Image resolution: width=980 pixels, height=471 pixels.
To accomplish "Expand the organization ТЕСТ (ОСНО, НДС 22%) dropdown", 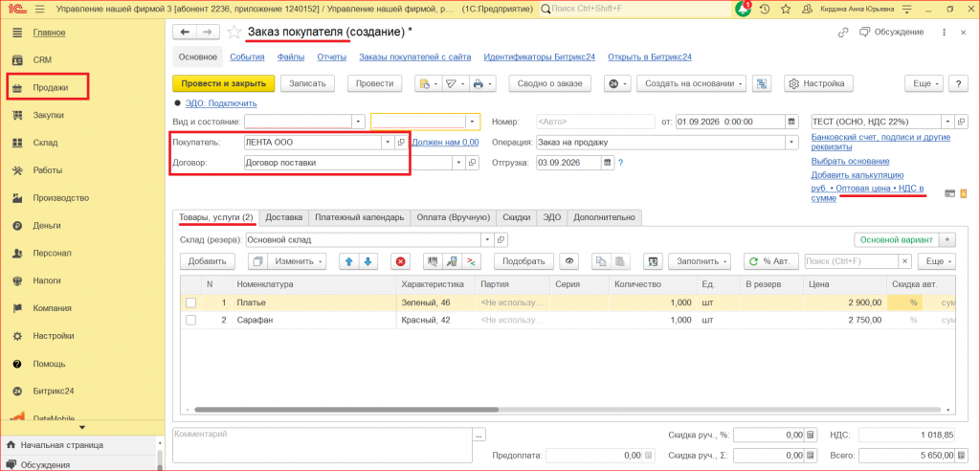I will pos(948,122).
